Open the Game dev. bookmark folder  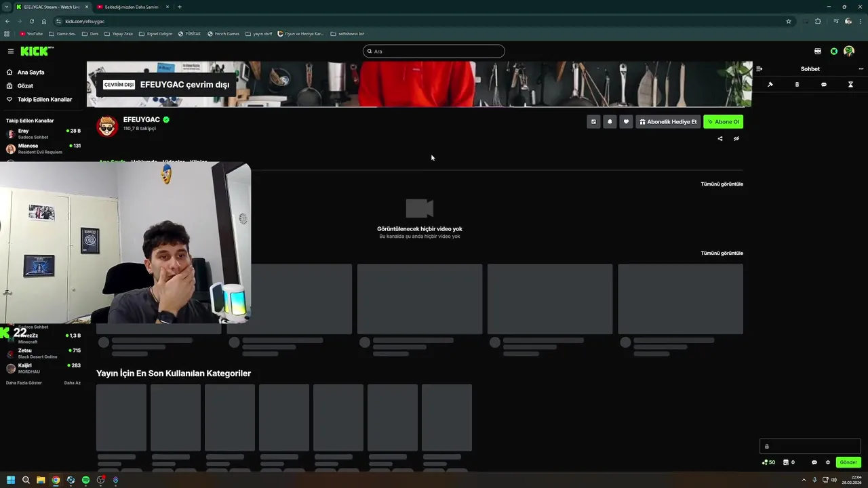coord(62,33)
